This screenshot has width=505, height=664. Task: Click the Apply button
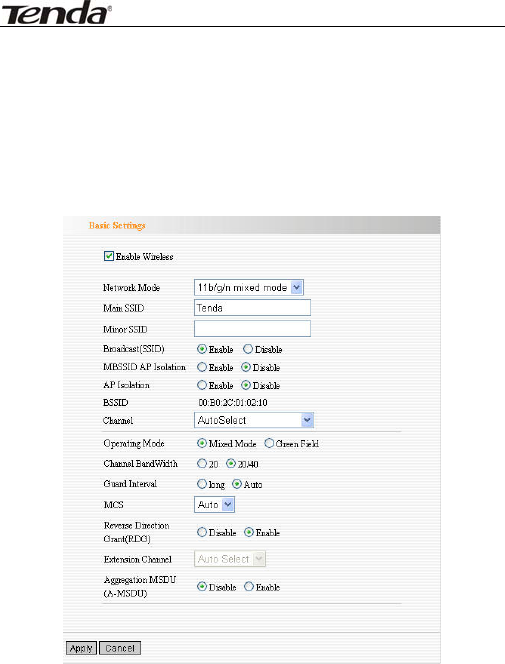tap(81, 648)
